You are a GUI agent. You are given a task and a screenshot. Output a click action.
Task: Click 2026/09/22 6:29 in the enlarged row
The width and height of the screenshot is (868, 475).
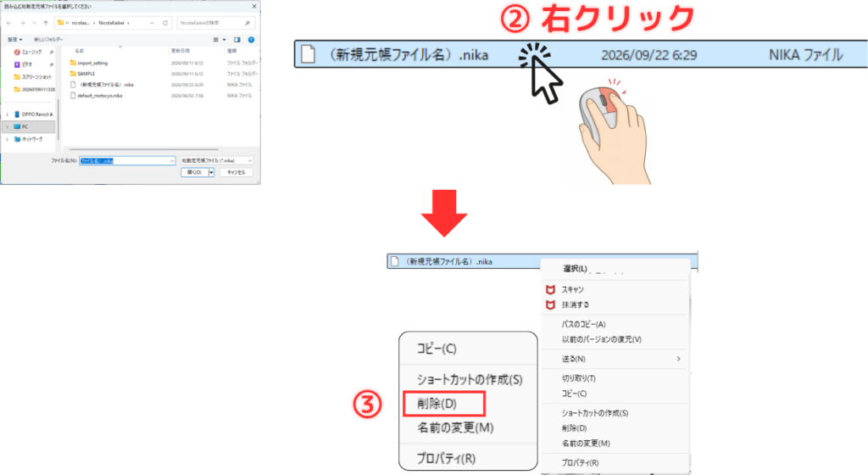(648, 55)
